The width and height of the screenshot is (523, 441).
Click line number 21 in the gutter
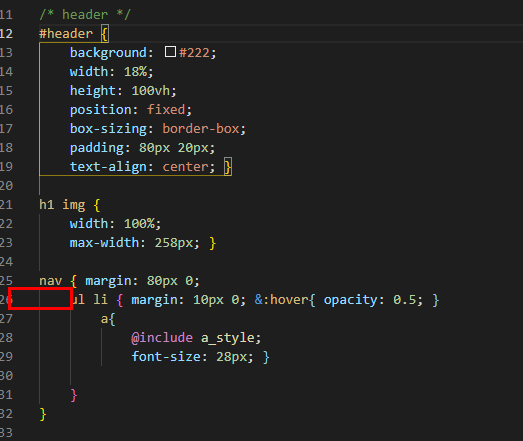point(6,205)
